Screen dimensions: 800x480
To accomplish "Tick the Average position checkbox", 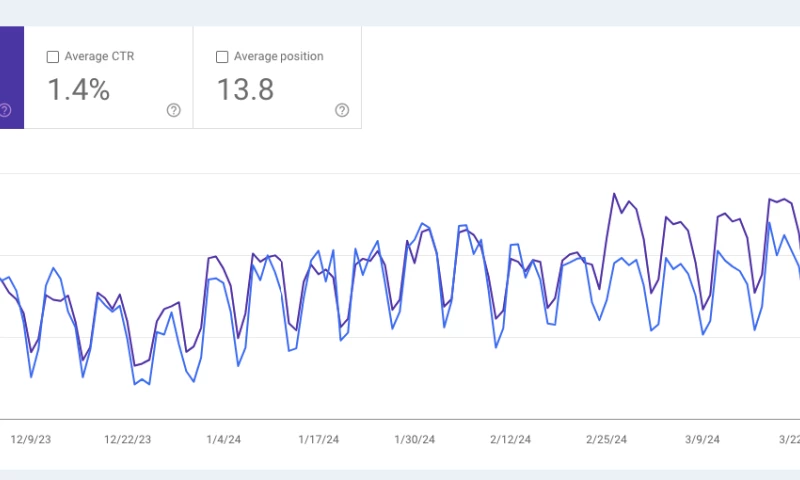I will (222, 57).
